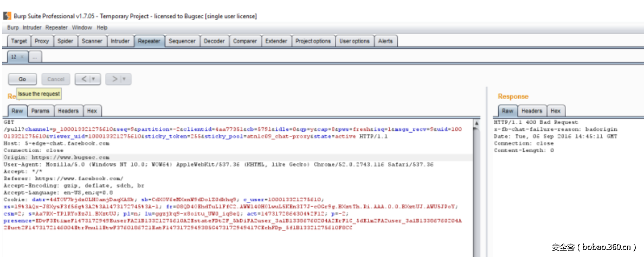
Task: Click the request pane scrollbar up arrow
Action: tap(476, 123)
